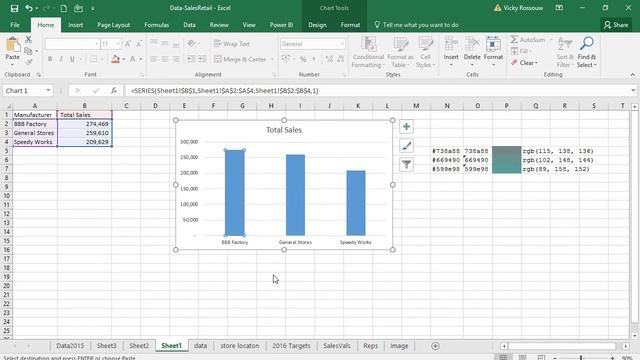The height and width of the screenshot is (360, 640).
Task: Open the SalesVals sheet tab
Action: (337, 346)
